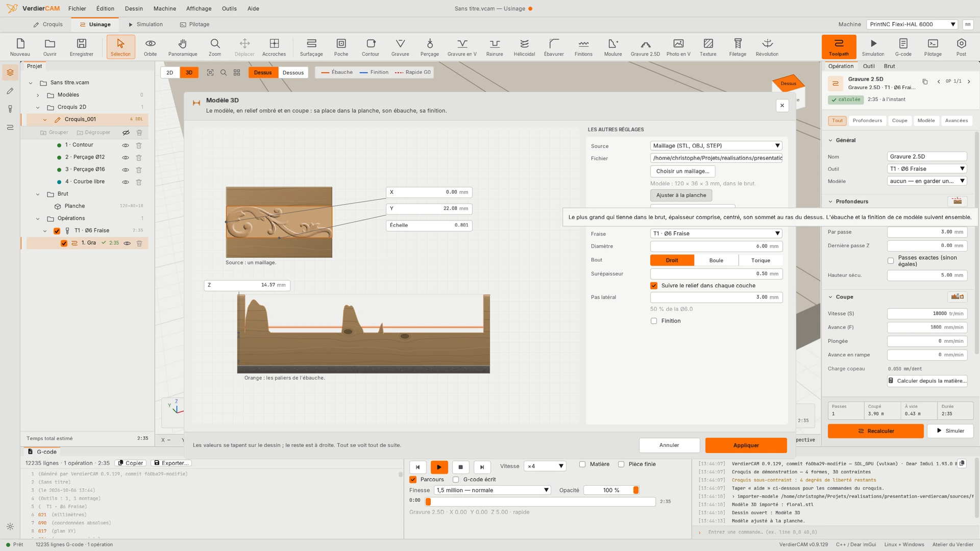Viewport: 980px width, 551px height.
Task: Click the Surépaisseur 0.50 mm field
Action: (x=717, y=274)
